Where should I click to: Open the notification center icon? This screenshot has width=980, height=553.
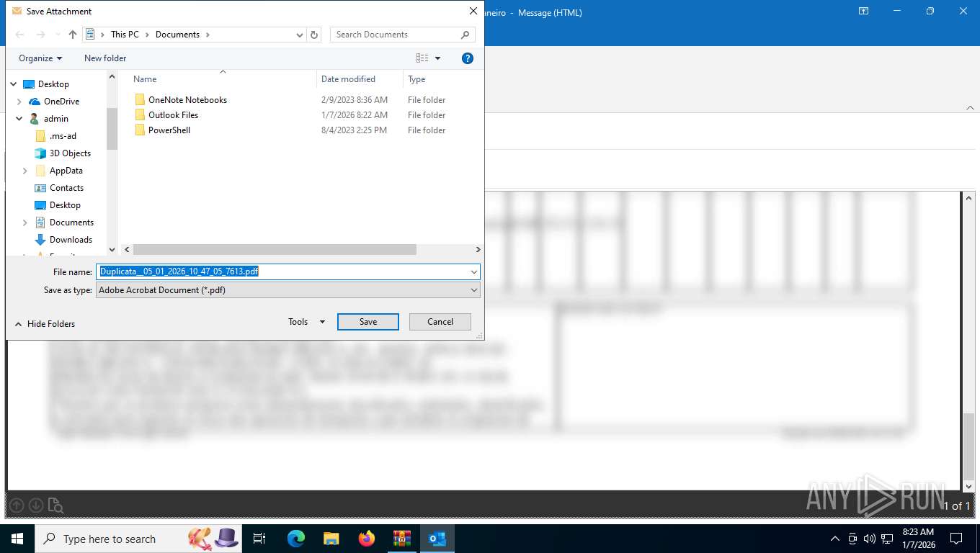(956, 539)
